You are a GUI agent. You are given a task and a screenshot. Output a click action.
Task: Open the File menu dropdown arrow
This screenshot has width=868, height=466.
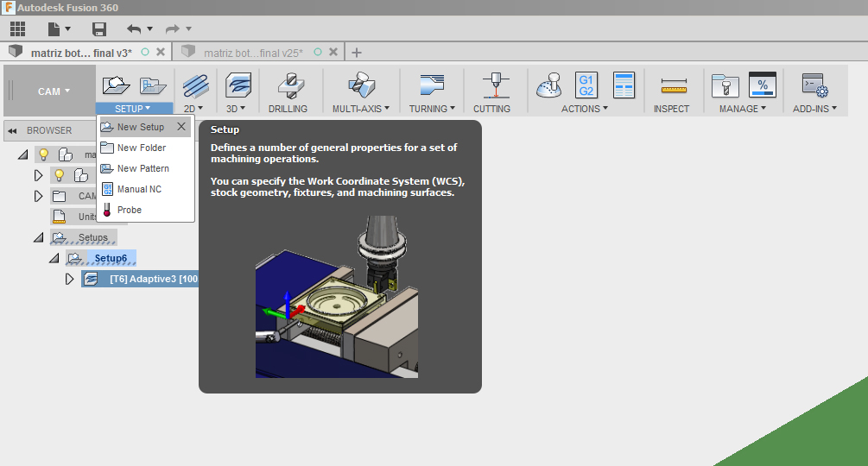click(x=68, y=28)
